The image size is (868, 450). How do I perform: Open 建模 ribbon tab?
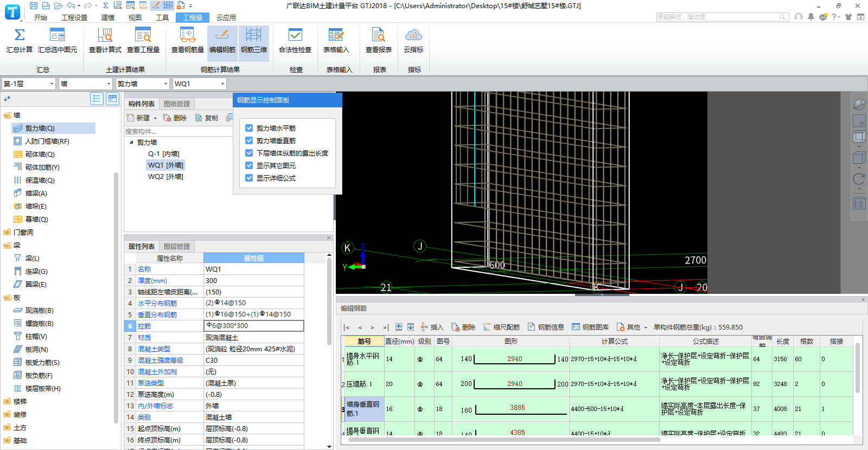click(108, 17)
